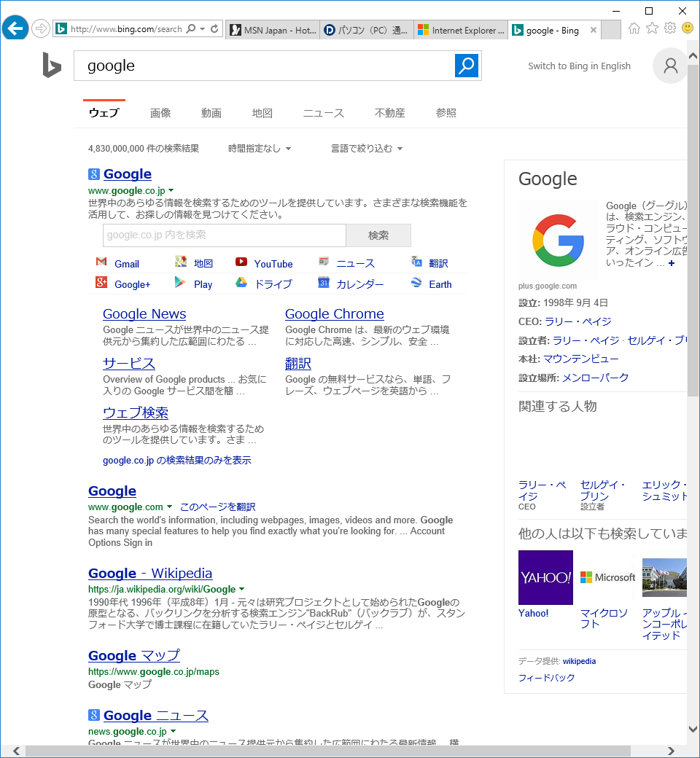Refresh the page with reload icon
The height and width of the screenshot is (758, 700).
point(214,29)
